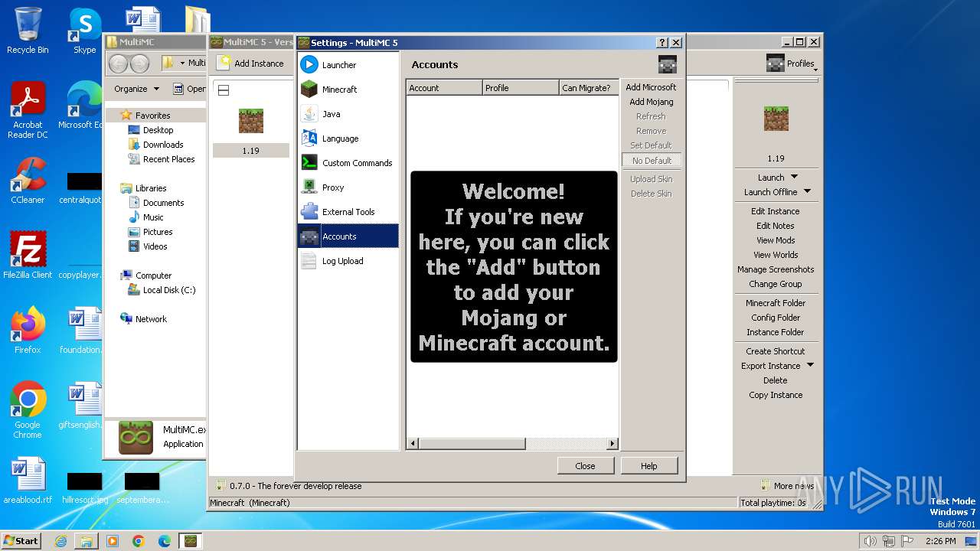This screenshot has height=551, width=980.
Task: Open the Java settings page
Action: (x=348, y=114)
